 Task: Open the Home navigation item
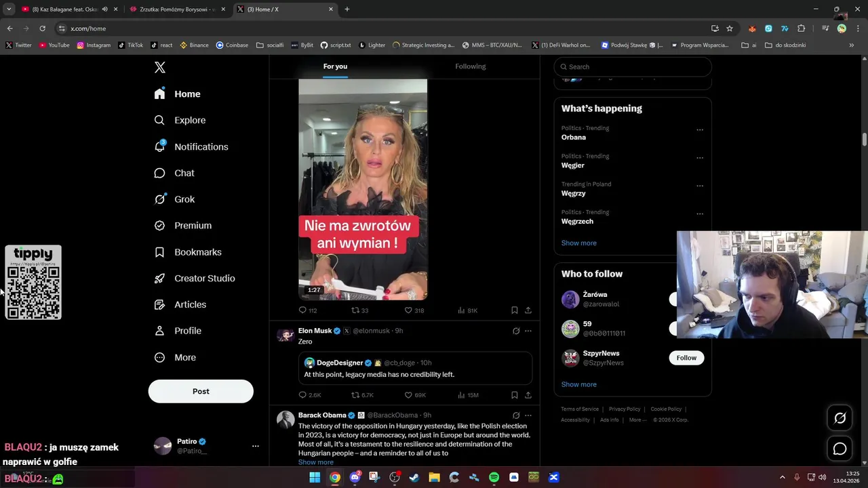point(178,94)
